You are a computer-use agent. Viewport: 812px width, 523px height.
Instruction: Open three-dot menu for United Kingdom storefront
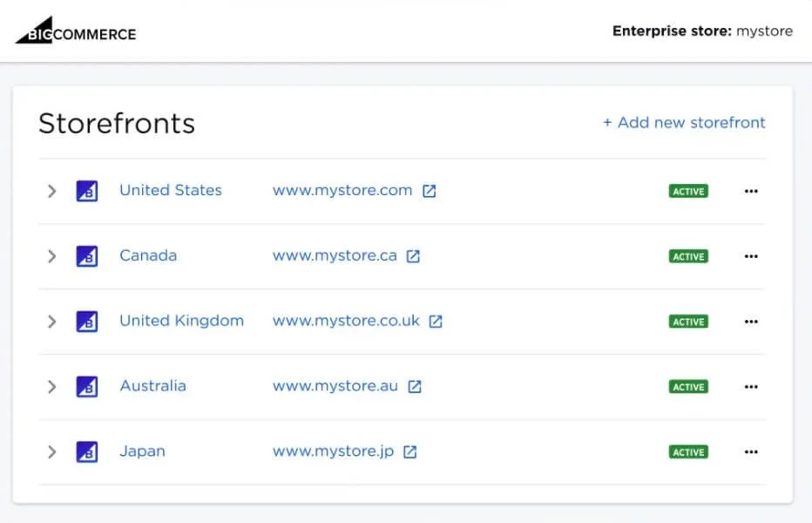(751, 322)
